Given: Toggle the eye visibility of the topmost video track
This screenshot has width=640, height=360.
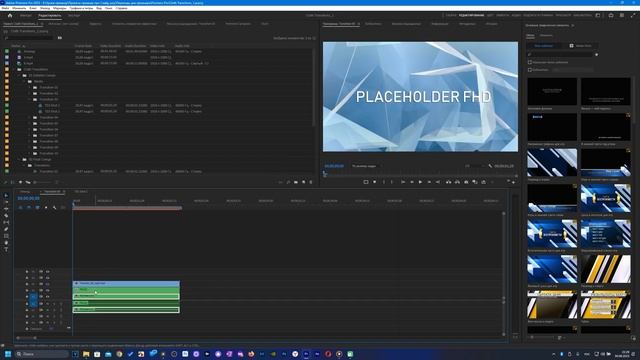Looking at the screenshot, I should coord(47,271).
